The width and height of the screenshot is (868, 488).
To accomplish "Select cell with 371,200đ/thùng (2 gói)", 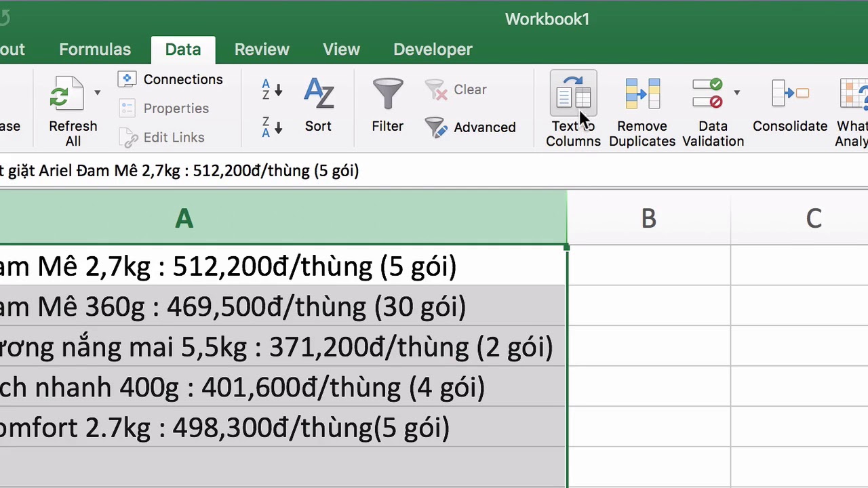I will (x=283, y=346).
